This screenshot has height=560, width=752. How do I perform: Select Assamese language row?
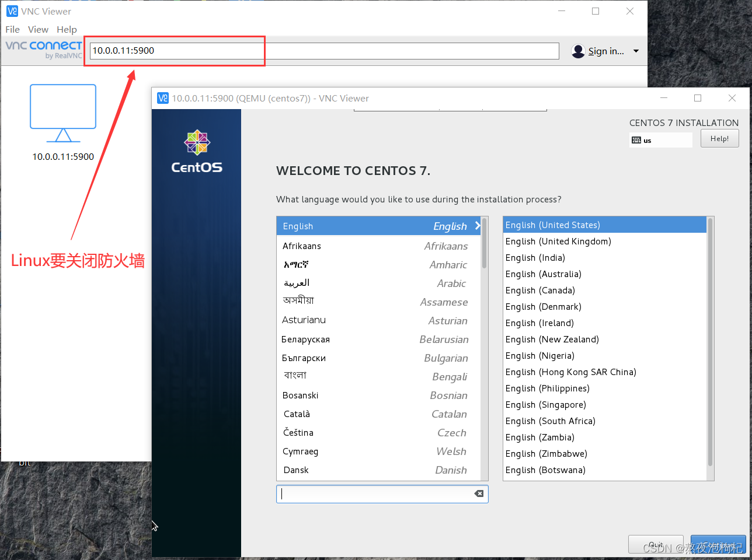[x=378, y=302]
